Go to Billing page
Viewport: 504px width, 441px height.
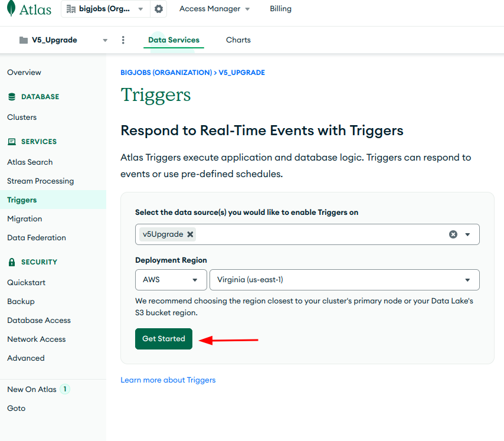tap(280, 9)
